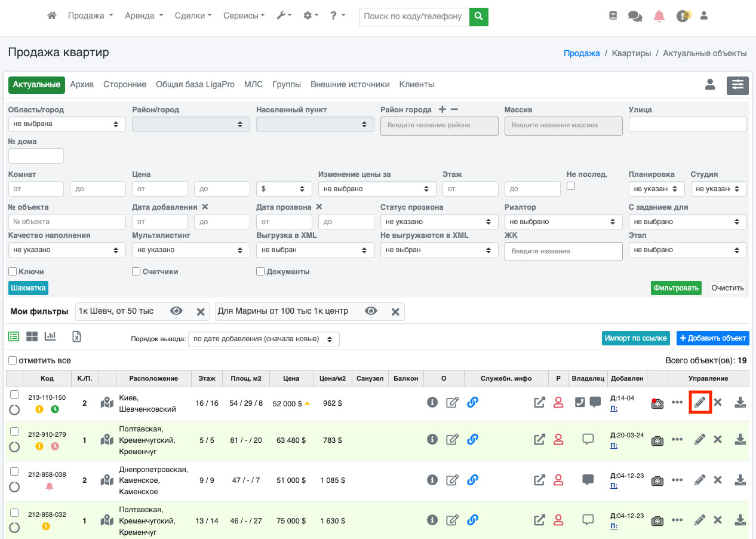Open the map icon for the Киев listing
The width and height of the screenshot is (756, 539).
tap(107, 403)
